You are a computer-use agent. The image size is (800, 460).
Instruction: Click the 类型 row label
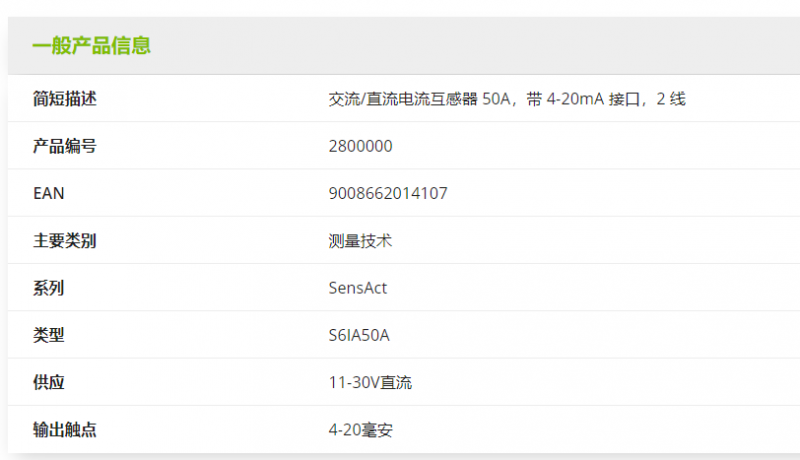pyautogui.click(x=49, y=335)
